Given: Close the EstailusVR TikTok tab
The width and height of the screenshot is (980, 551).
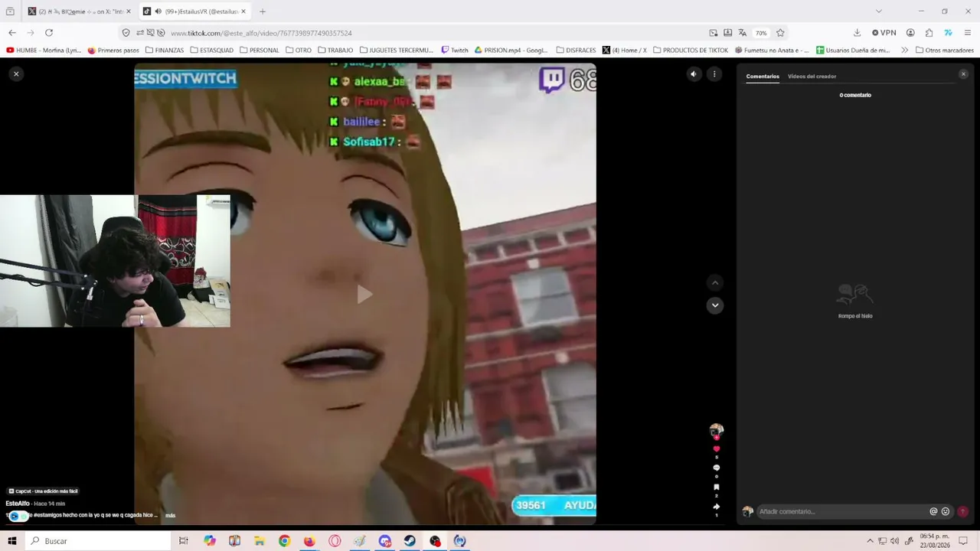Looking at the screenshot, I should pos(243,11).
